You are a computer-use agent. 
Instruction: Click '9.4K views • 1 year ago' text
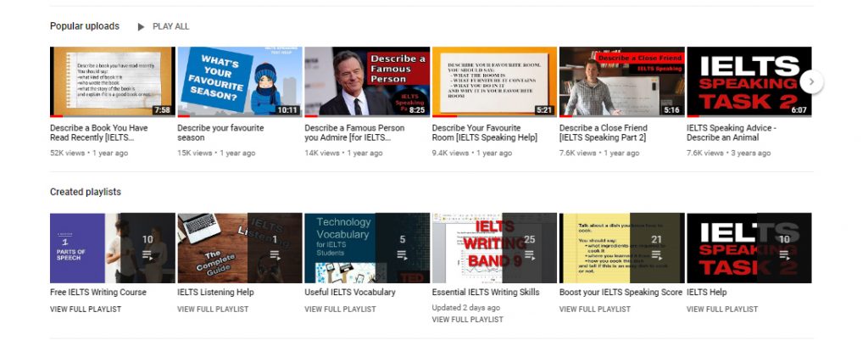[x=471, y=153]
